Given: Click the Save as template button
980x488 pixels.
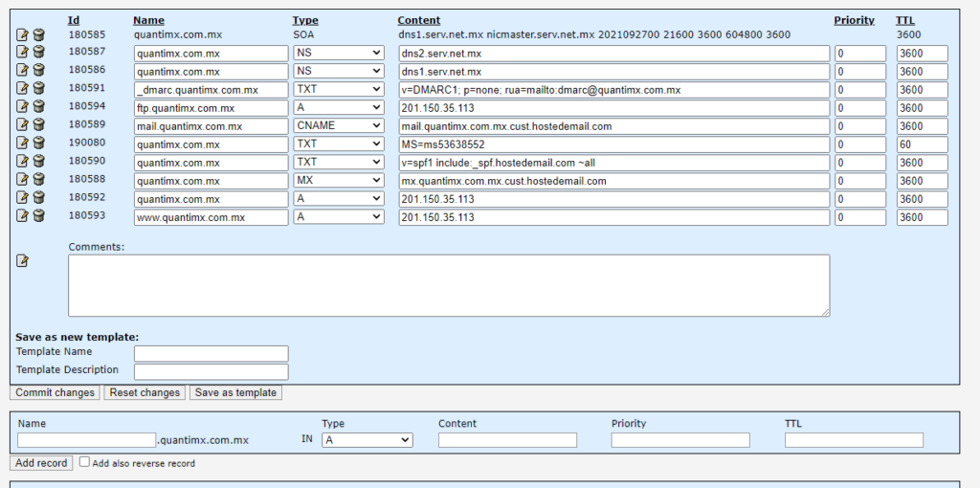Looking at the screenshot, I should tap(235, 393).
